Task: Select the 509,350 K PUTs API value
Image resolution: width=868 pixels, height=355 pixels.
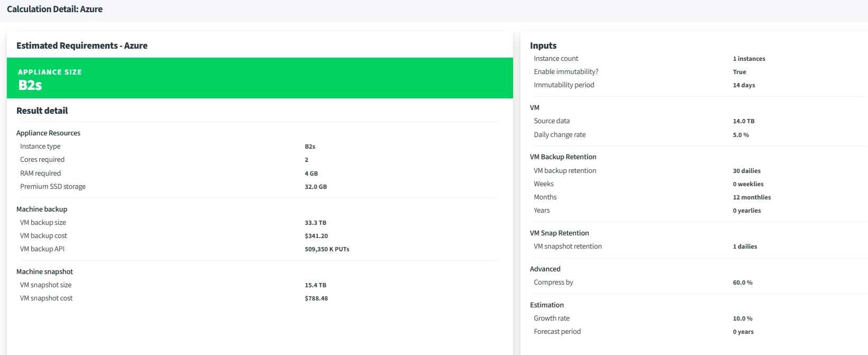Action: (x=327, y=249)
